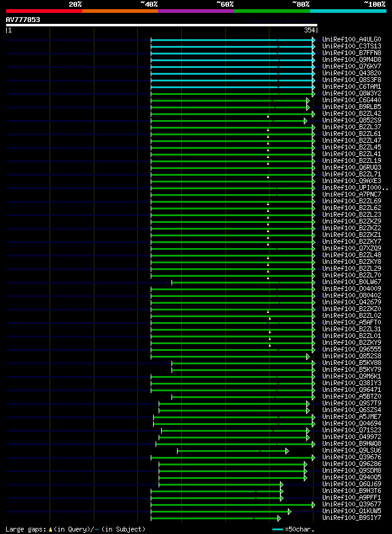This screenshot has height=534, width=392.
Task: Click the short green alignment bar beside UniRef100_Q9LSU6
Action: pos(232,451)
